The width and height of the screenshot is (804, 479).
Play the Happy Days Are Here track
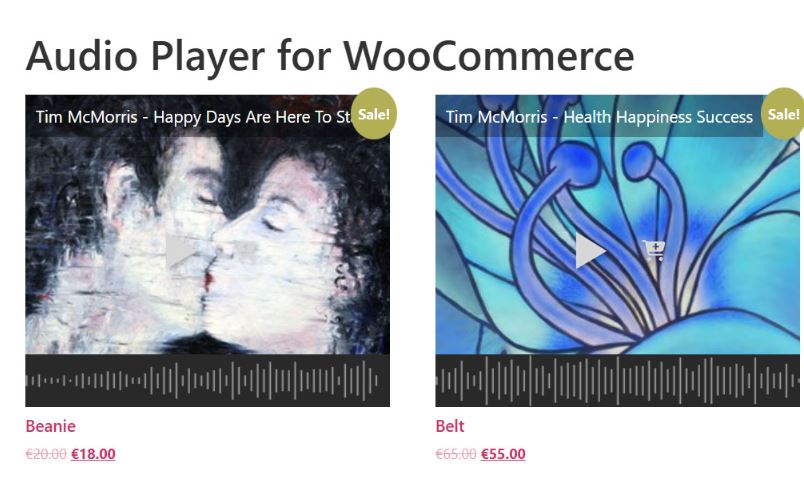181,251
